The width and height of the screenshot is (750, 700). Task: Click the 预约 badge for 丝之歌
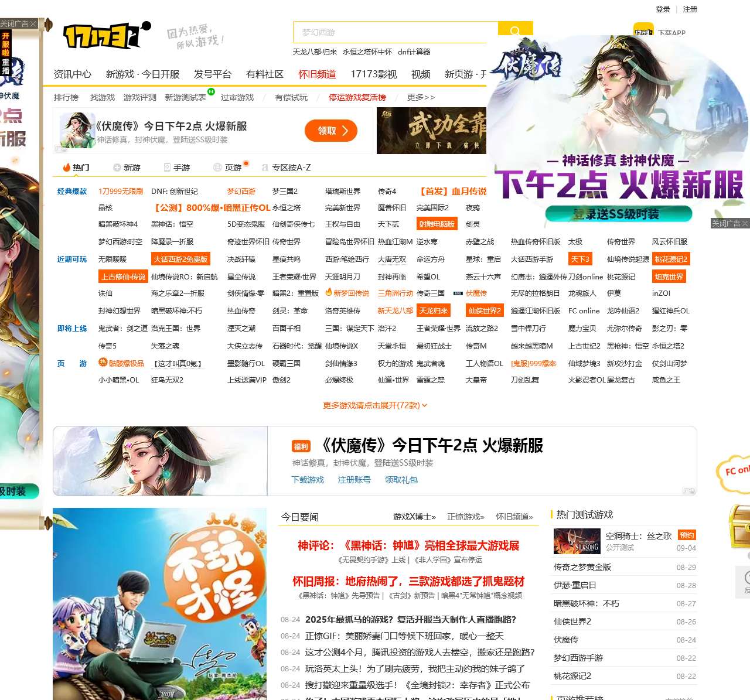tap(687, 535)
